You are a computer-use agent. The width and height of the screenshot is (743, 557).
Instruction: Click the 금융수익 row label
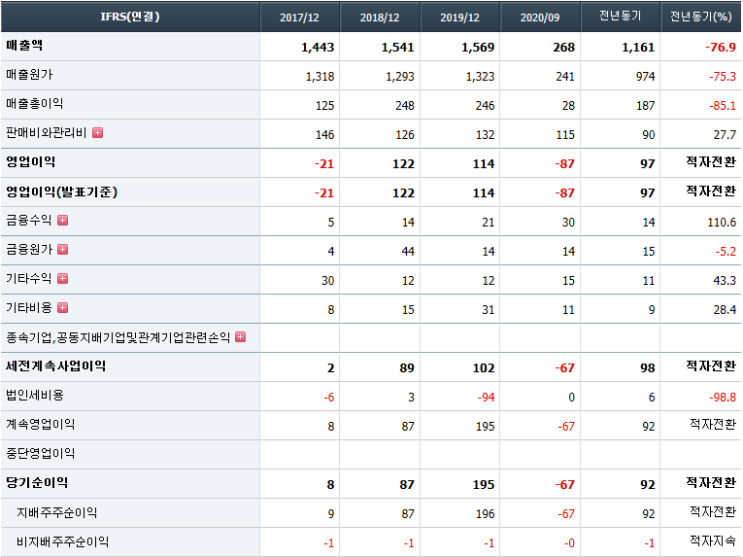pyautogui.click(x=29, y=220)
